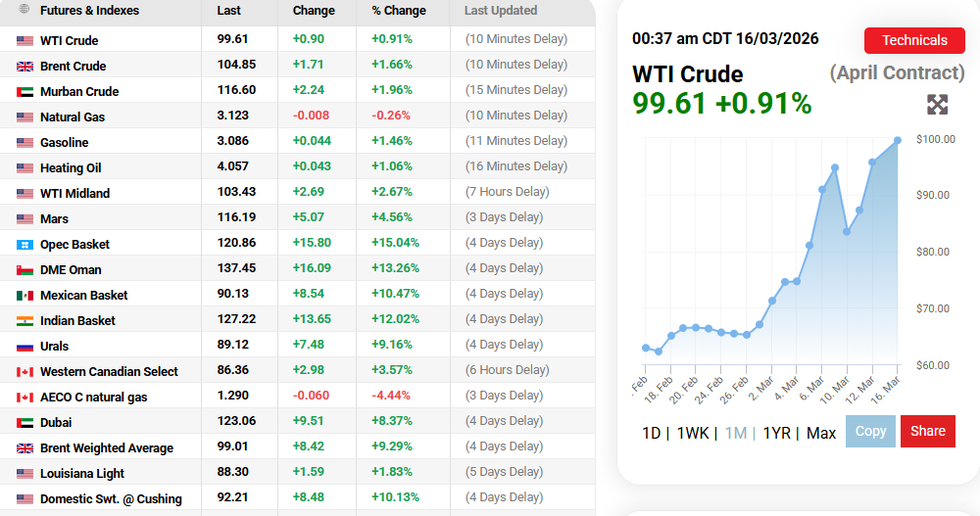The width and height of the screenshot is (980, 516).
Task: Select the latest data point near $100.00
Action: (898, 141)
